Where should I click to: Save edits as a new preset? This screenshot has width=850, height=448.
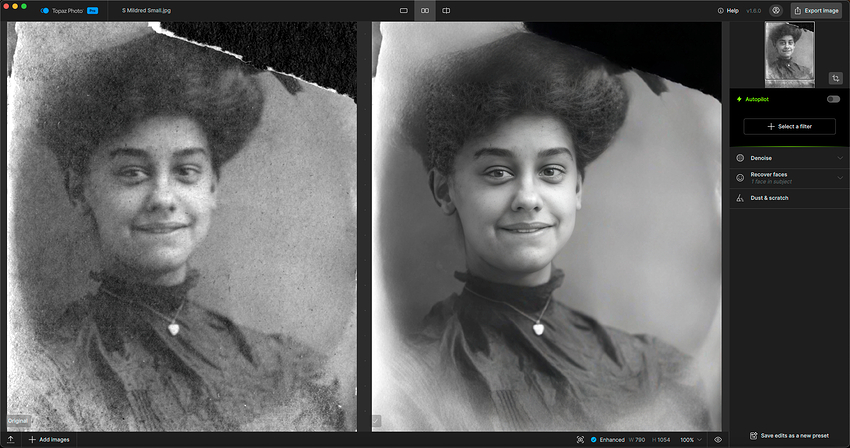click(x=789, y=436)
